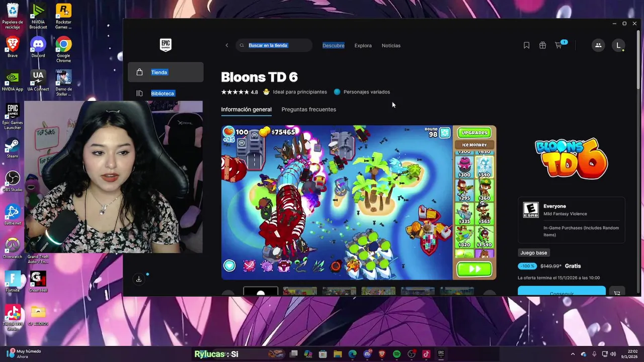Open Google Chrome desktop shortcut
Viewport: 644px width, 362px height.
click(63, 50)
